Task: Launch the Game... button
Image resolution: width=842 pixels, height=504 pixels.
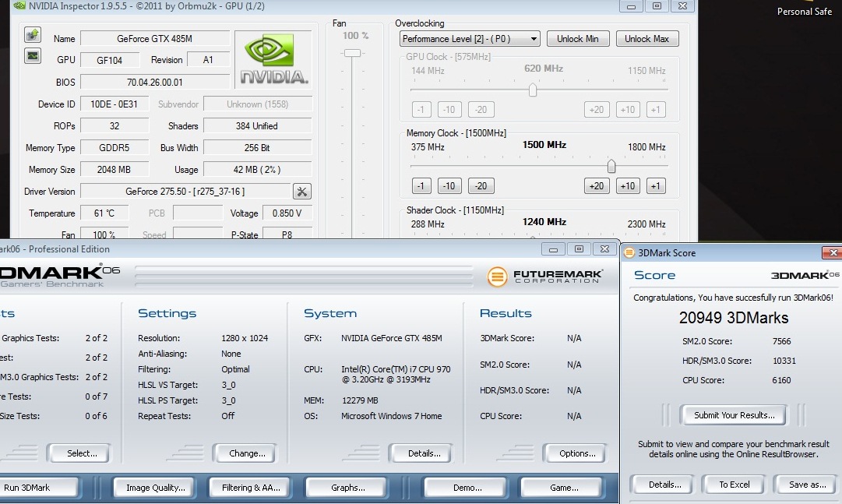Action: click(562, 488)
